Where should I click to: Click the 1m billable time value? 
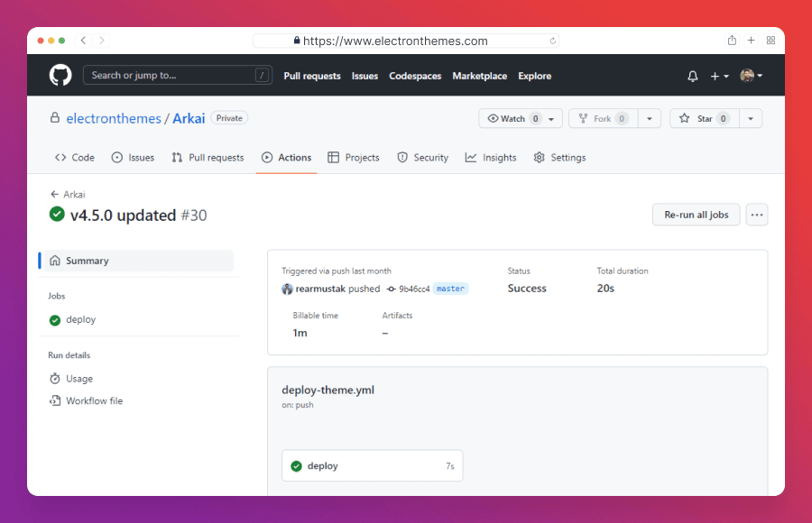pos(300,333)
